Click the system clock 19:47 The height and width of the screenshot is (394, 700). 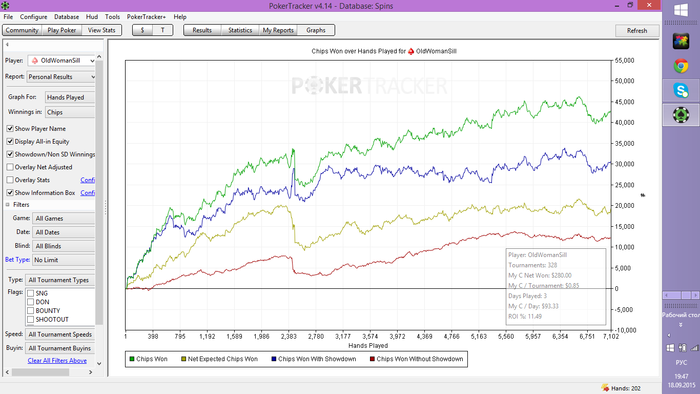point(681,377)
